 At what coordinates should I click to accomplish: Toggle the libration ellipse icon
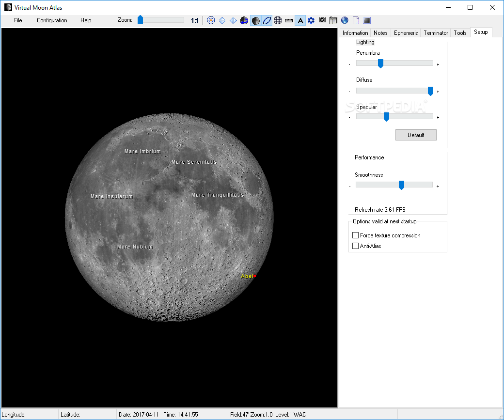267,20
